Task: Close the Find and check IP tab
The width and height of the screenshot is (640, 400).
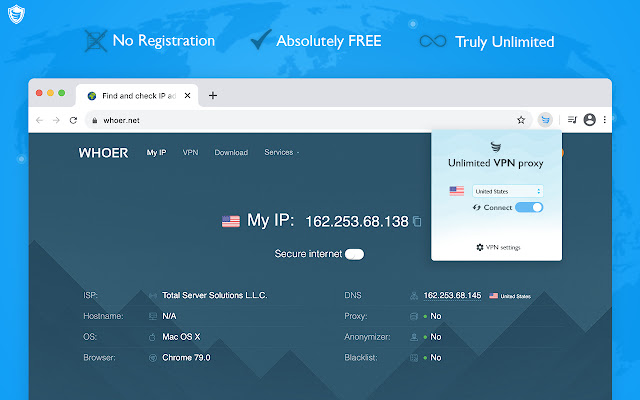Action: [187, 96]
